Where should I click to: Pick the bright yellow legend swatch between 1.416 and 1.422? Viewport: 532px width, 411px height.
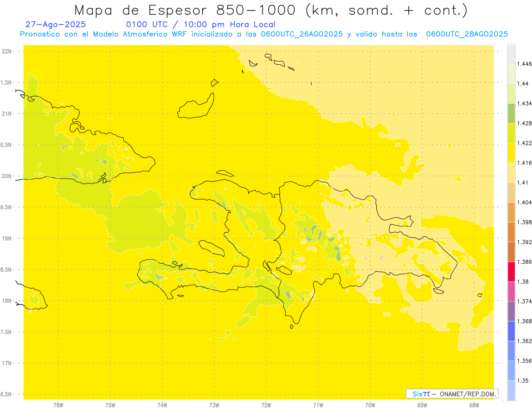pyautogui.click(x=511, y=153)
